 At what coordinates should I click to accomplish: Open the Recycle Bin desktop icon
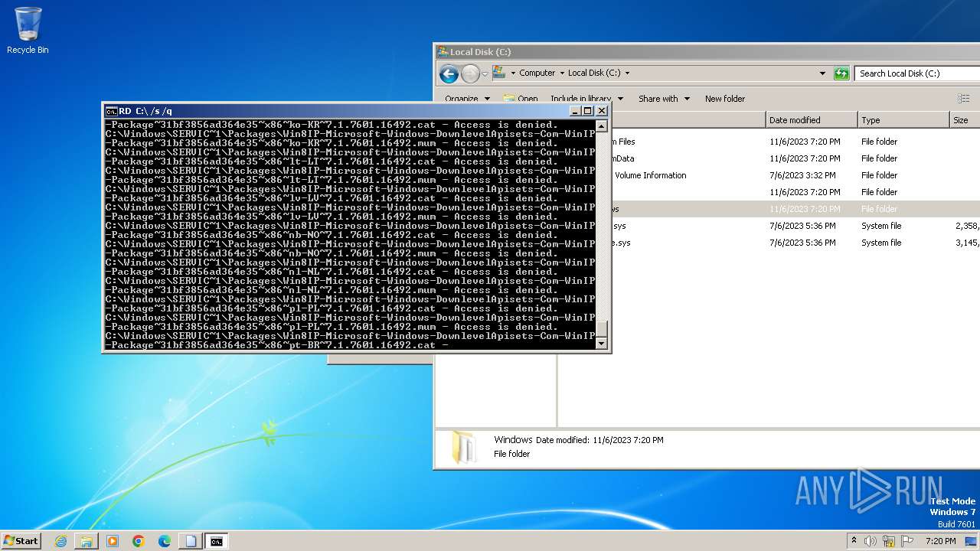(x=28, y=31)
